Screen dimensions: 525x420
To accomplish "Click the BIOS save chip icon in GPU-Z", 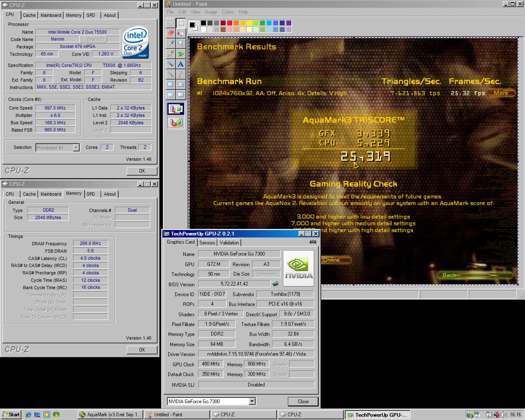I will [x=275, y=283].
